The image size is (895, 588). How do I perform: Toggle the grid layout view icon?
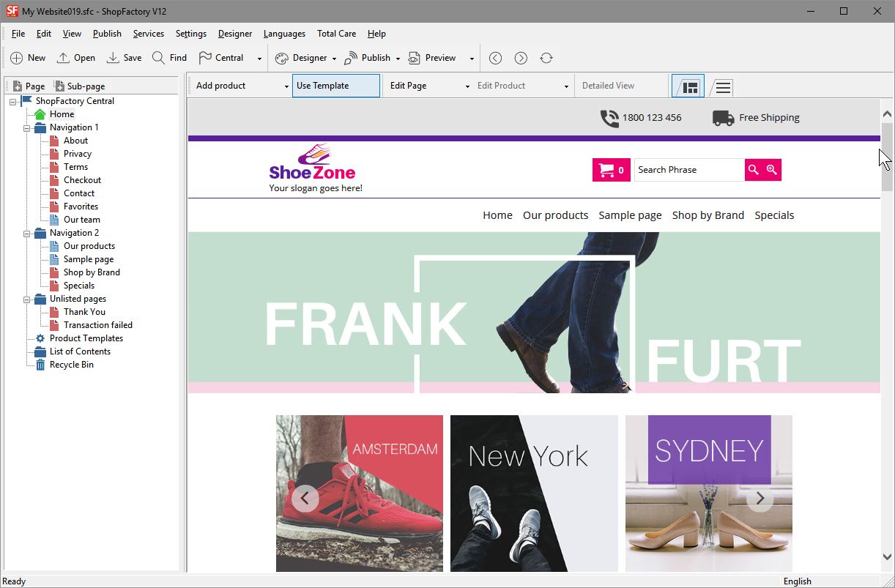pyautogui.click(x=687, y=86)
